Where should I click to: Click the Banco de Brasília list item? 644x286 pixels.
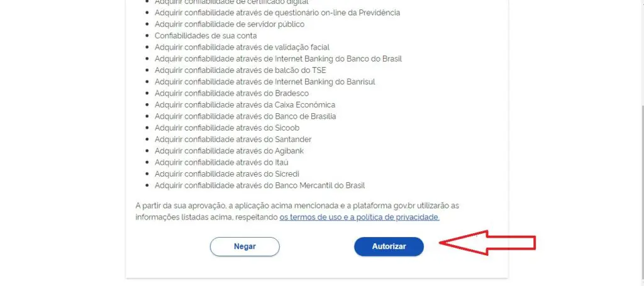pos(245,116)
